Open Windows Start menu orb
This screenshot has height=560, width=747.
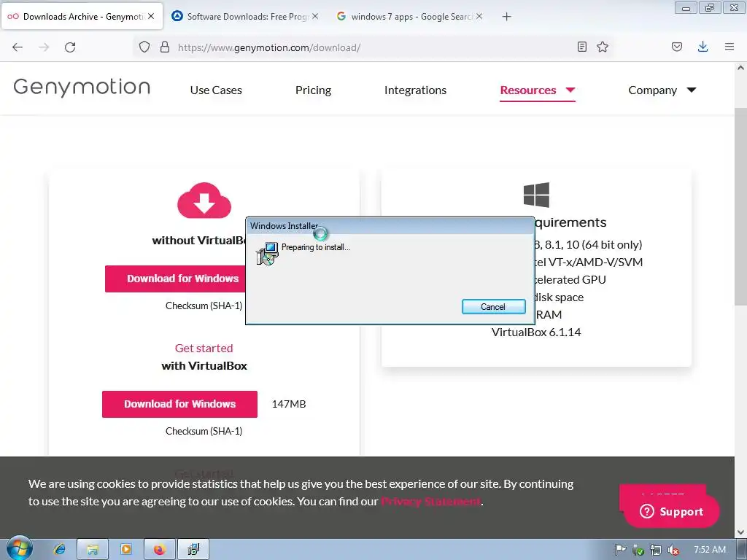coord(19,548)
